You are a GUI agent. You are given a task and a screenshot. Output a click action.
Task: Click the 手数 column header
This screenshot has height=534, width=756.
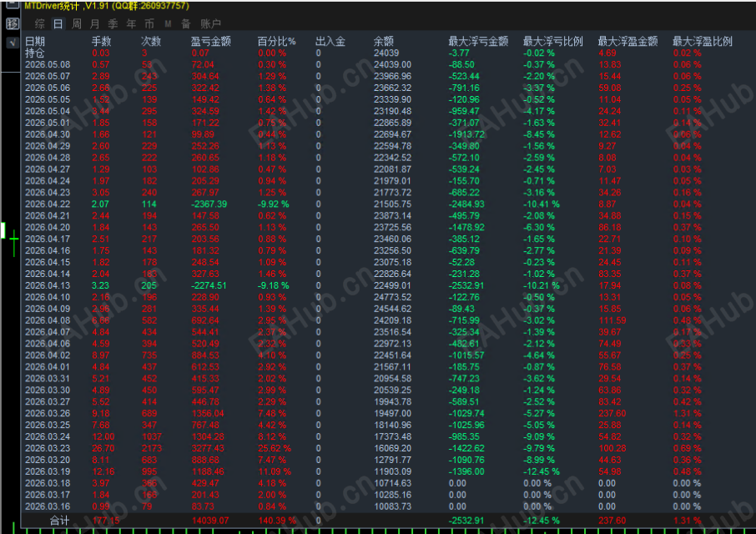(x=101, y=42)
